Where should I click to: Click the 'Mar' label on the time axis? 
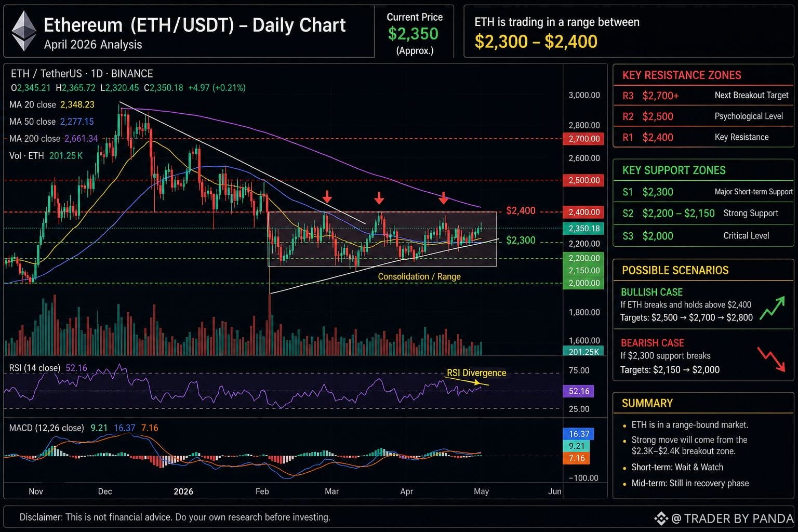(x=331, y=491)
